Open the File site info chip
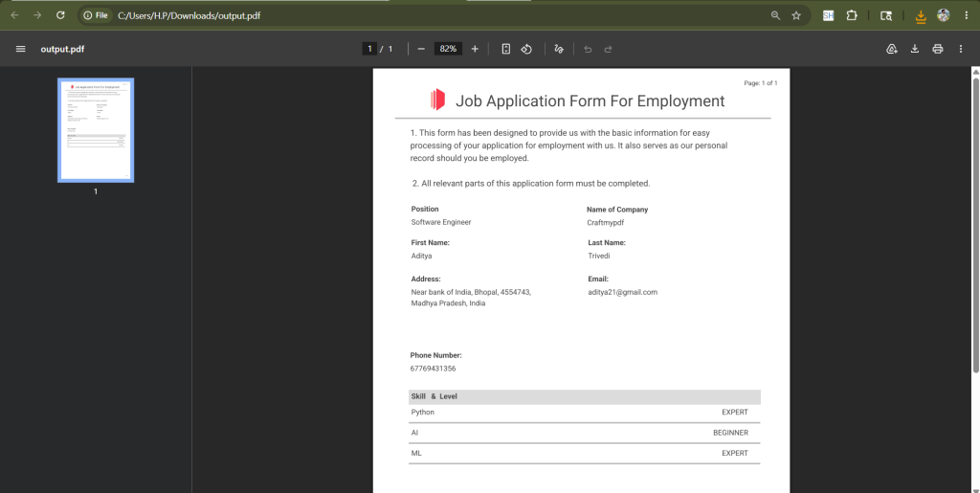Screen dimensions: 980x493 96,15
